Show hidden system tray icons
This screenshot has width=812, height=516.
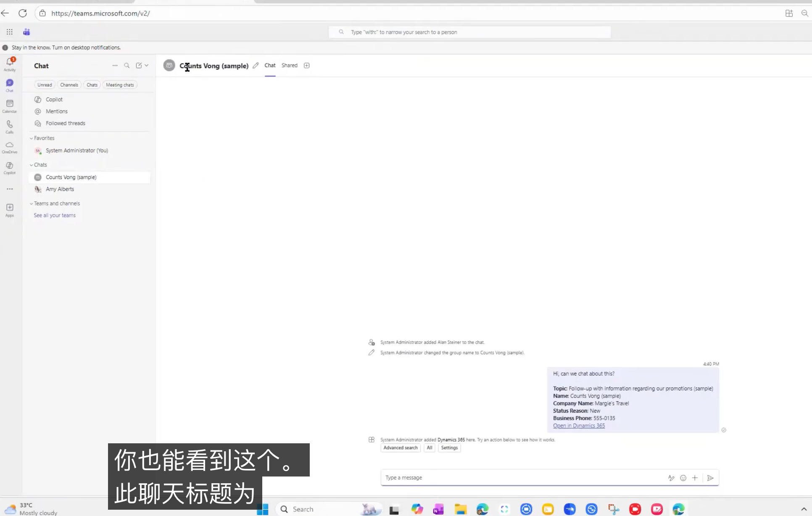(804, 509)
